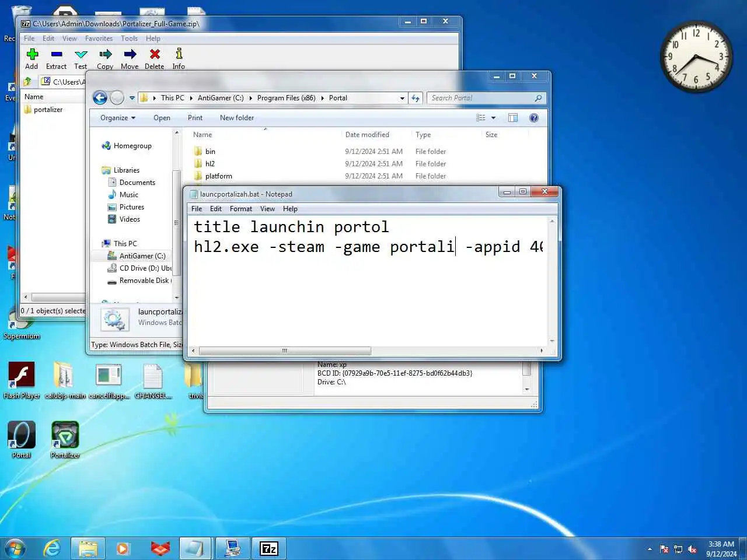The width and height of the screenshot is (747, 560).
Task: Click the Explorer Help question mark icon
Action: [x=533, y=118]
